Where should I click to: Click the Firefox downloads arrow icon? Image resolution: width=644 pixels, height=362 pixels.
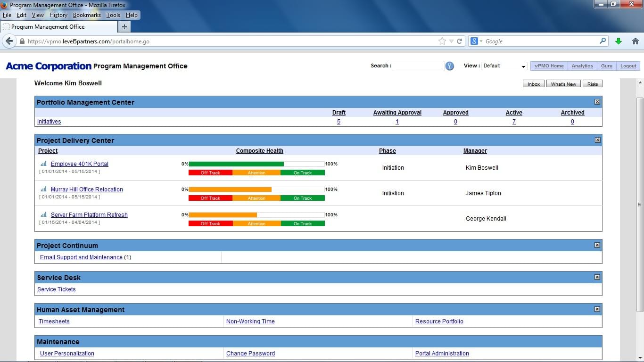(x=619, y=41)
